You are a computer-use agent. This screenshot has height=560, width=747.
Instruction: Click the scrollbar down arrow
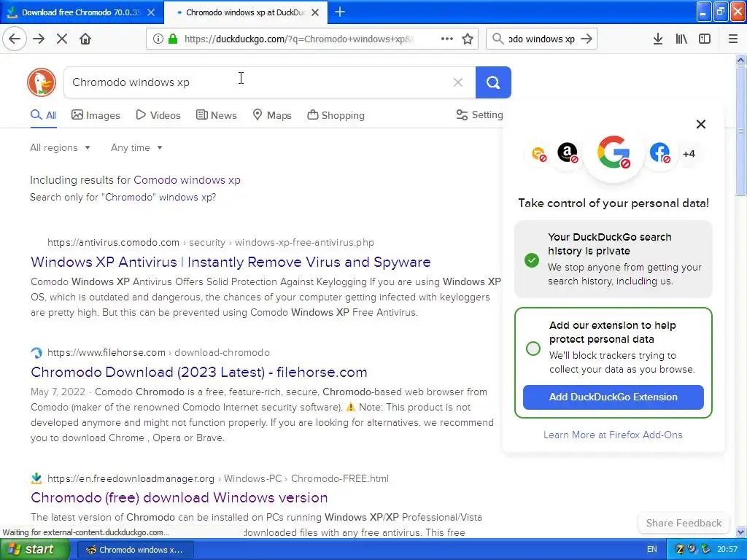(x=740, y=532)
